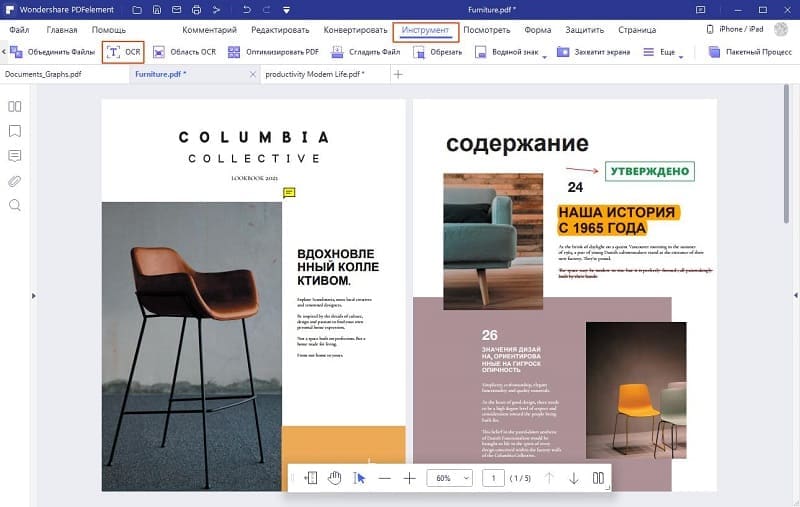Add a new document tab with plus
The width and height of the screenshot is (800, 507).
(x=398, y=74)
